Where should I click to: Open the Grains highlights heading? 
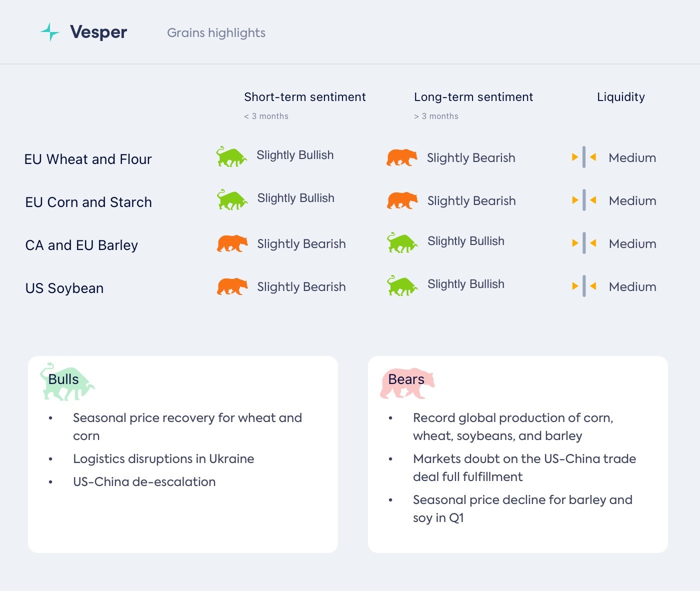point(216,33)
